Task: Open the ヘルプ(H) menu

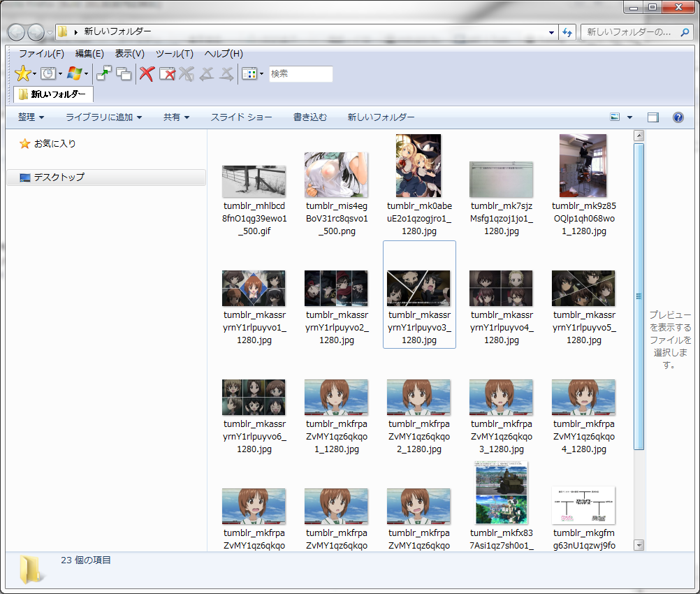Action: click(x=224, y=54)
